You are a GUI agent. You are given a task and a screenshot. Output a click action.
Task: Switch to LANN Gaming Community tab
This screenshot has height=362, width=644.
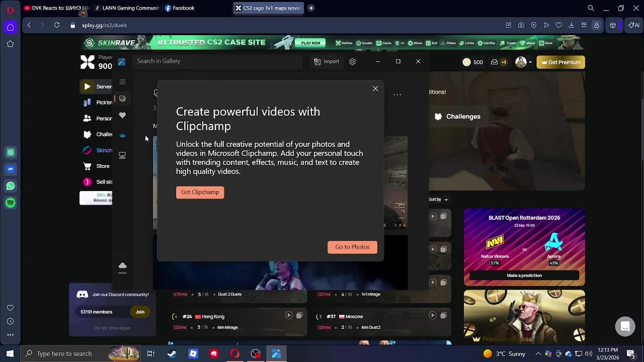coord(127,8)
